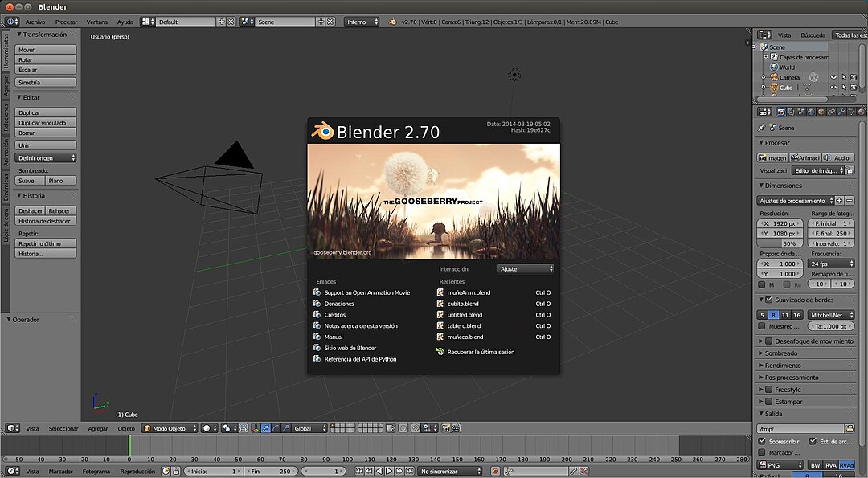Uncheck Suavizado de bordes checkbox
Image resolution: width=868 pixels, height=478 pixels.
pos(769,300)
